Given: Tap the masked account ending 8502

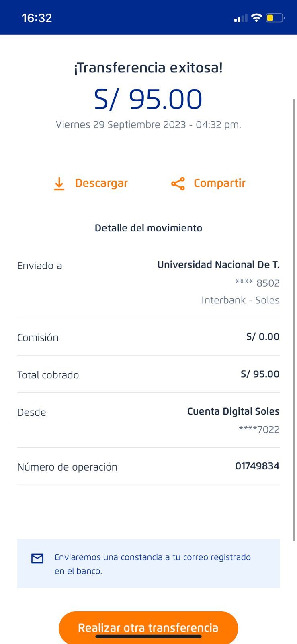Looking at the screenshot, I should tap(257, 283).
